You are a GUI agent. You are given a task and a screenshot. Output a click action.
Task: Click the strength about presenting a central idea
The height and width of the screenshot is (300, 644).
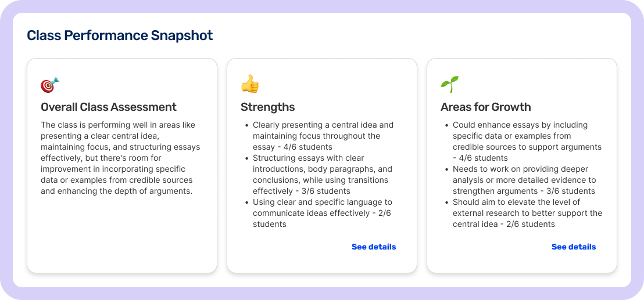323,136
